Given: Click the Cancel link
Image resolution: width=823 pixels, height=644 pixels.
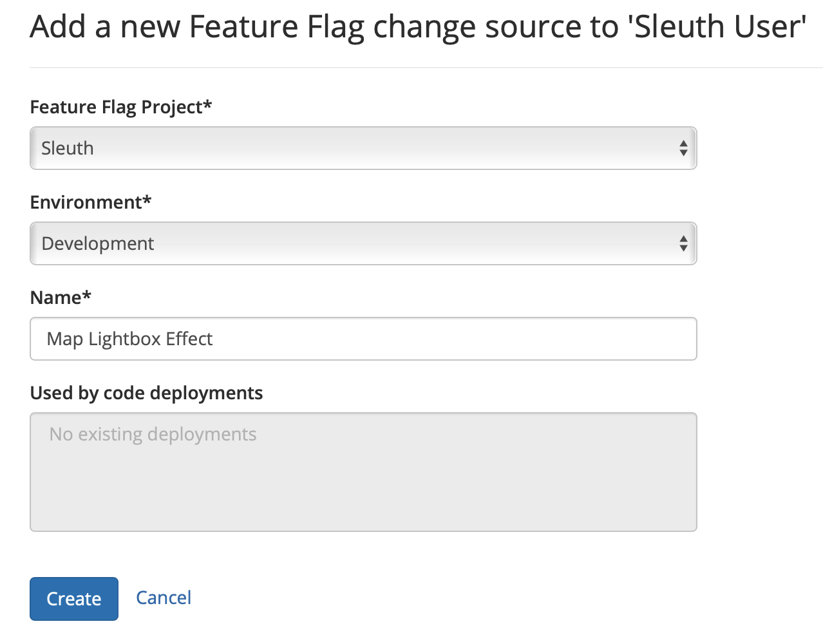Looking at the screenshot, I should click(x=163, y=598).
